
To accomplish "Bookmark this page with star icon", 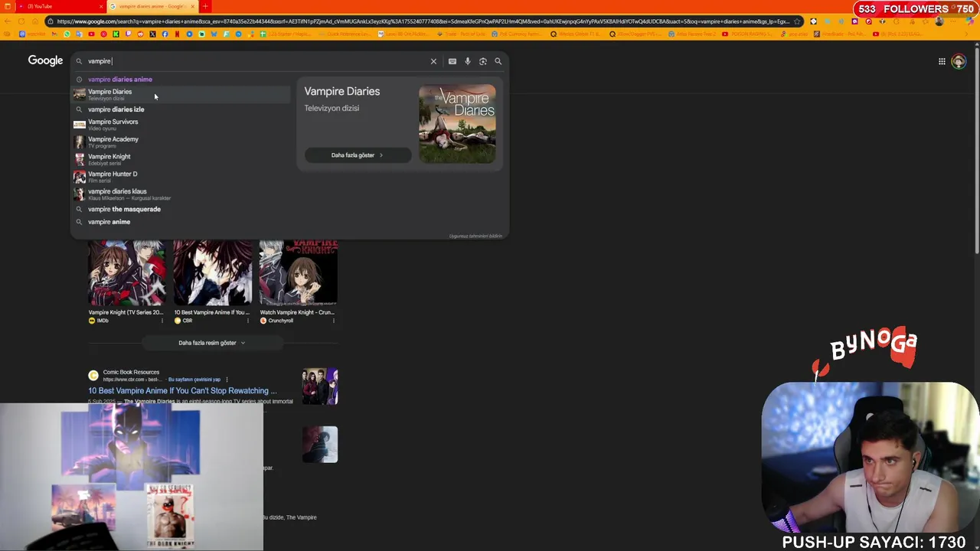I will [797, 21].
